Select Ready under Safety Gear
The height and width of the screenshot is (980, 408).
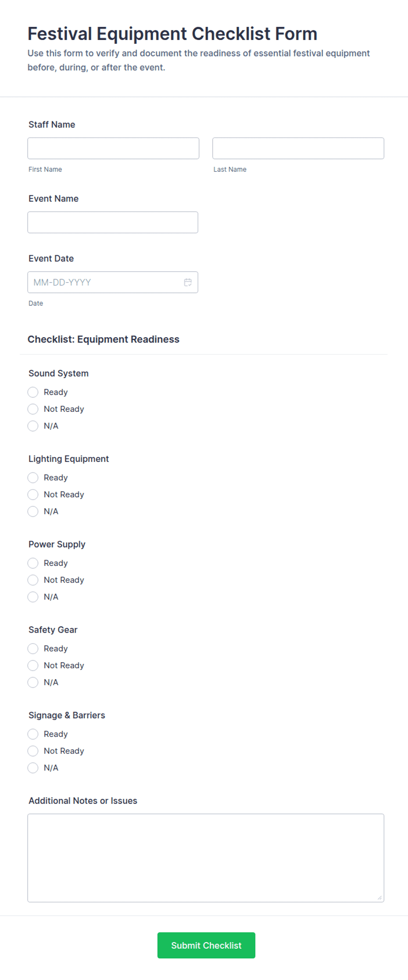click(x=33, y=649)
